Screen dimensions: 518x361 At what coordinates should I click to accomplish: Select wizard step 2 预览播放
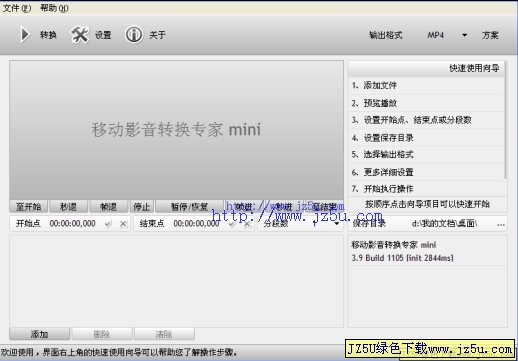pyautogui.click(x=426, y=103)
